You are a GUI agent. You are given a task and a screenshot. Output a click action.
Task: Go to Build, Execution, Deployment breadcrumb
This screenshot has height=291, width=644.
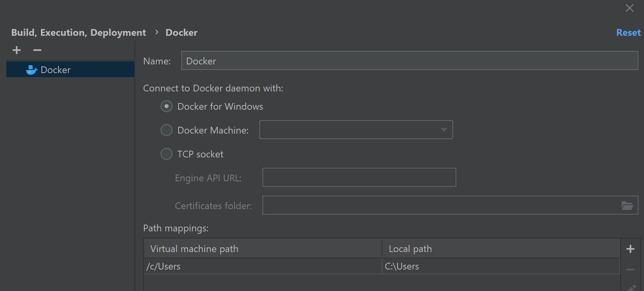(79, 33)
